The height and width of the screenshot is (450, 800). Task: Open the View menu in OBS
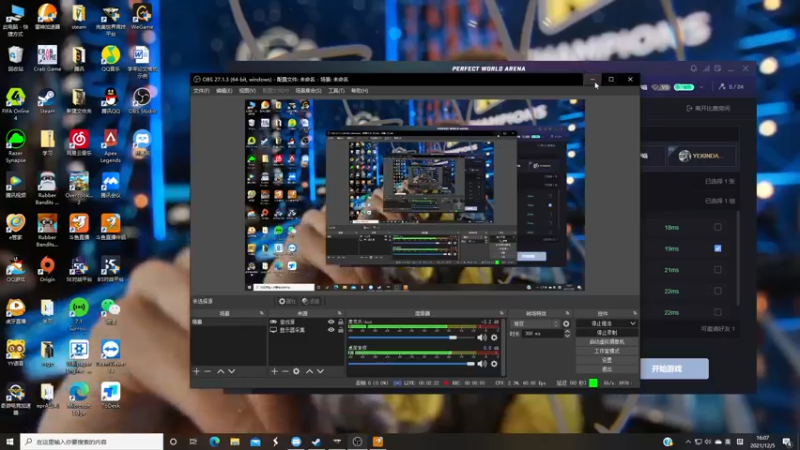[247, 90]
